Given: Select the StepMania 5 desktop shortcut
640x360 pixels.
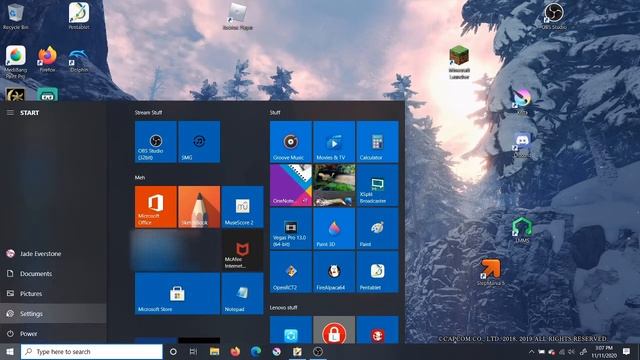Looking at the screenshot, I should pyautogui.click(x=490, y=272).
